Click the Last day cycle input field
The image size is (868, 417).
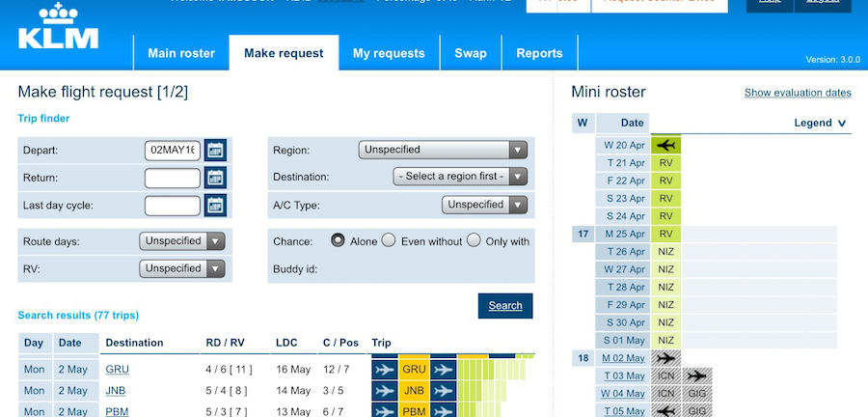(x=173, y=205)
